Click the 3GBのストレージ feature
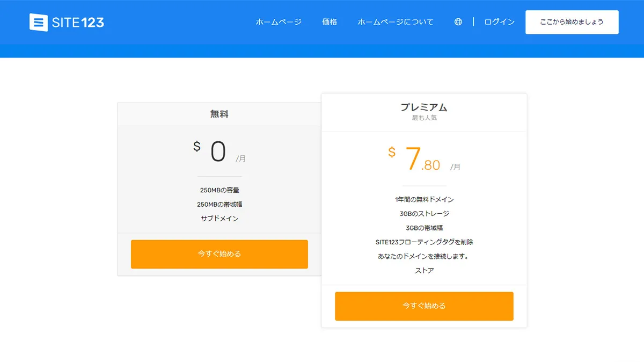 (424, 214)
